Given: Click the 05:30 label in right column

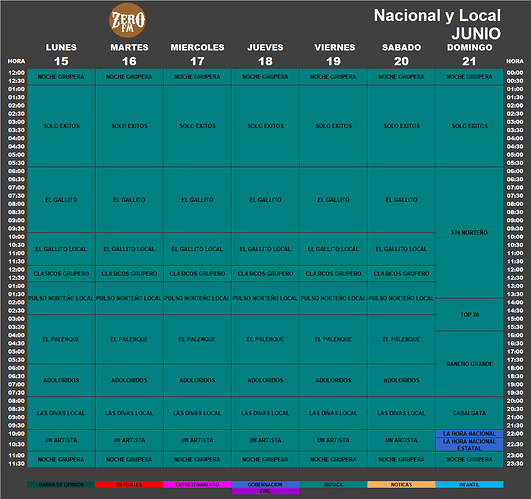Looking at the screenshot, I should (x=515, y=163).
